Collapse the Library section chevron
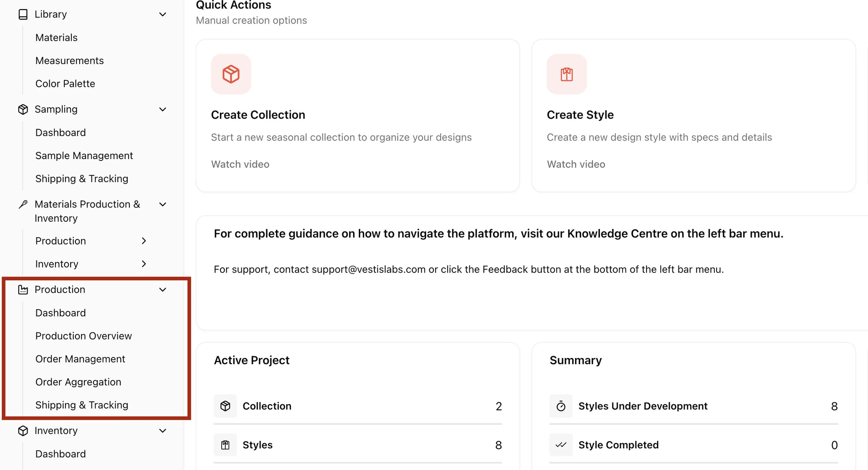This screenshot has width=868, height=470. tap(163, 14)
